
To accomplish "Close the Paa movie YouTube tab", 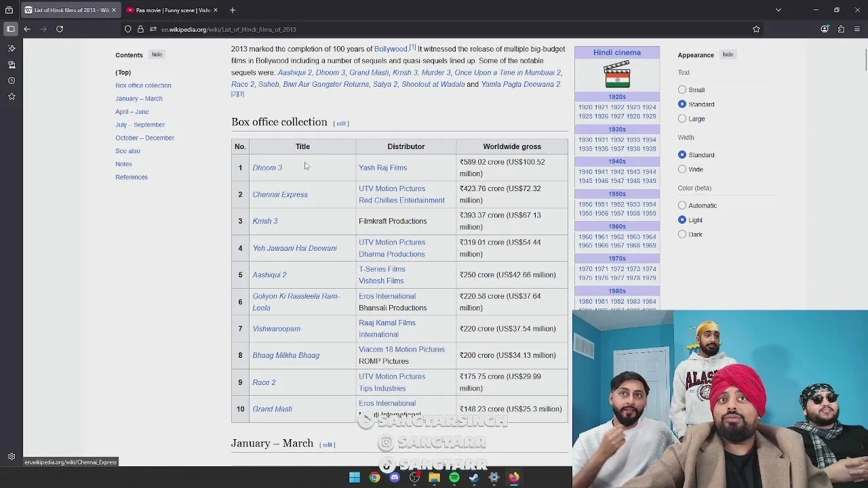I will point(216,10).
